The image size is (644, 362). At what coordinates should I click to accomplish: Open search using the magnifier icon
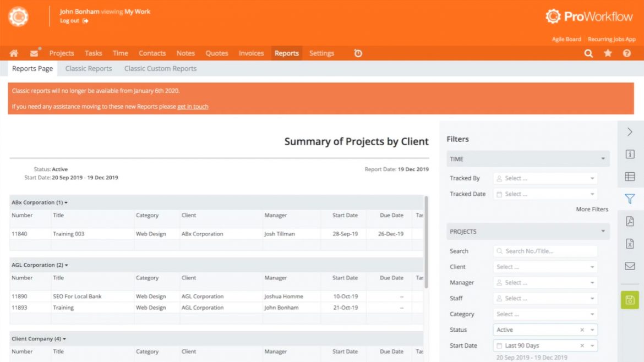click(x=588, y=53)
